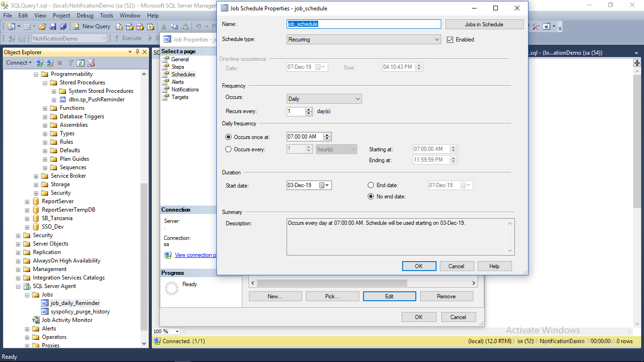Click the SB_Tanzania database icon
This screenshot has height=362, width=644.
coord(36,218)
